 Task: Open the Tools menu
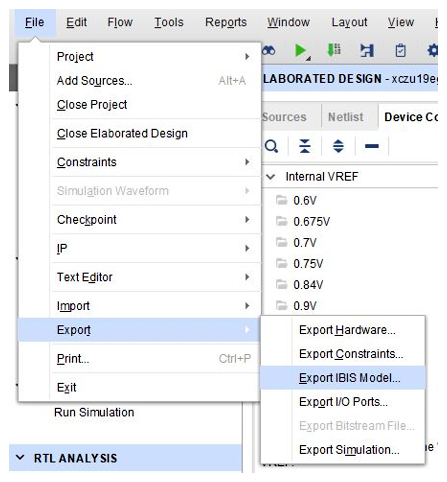(169, 22)
